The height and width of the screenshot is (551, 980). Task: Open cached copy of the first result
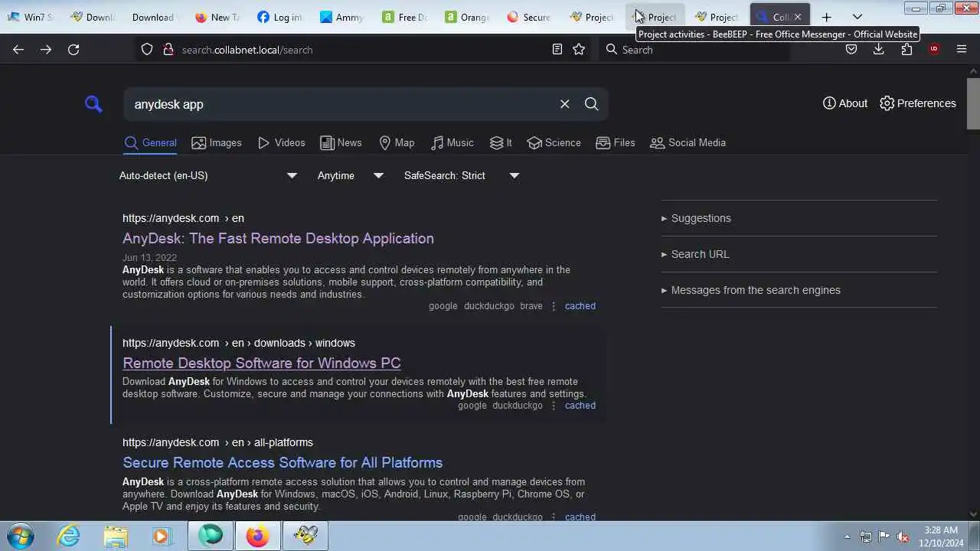[580, 306]
